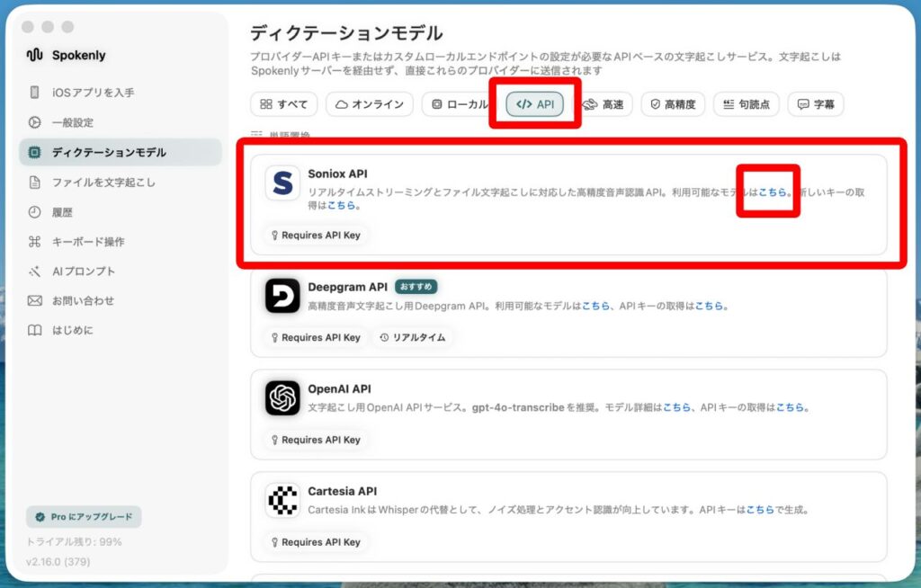Open キーボード操作 keyboard settings in sidebar
The height and width of the screenshot is (588, 921).
coord(87,242)
